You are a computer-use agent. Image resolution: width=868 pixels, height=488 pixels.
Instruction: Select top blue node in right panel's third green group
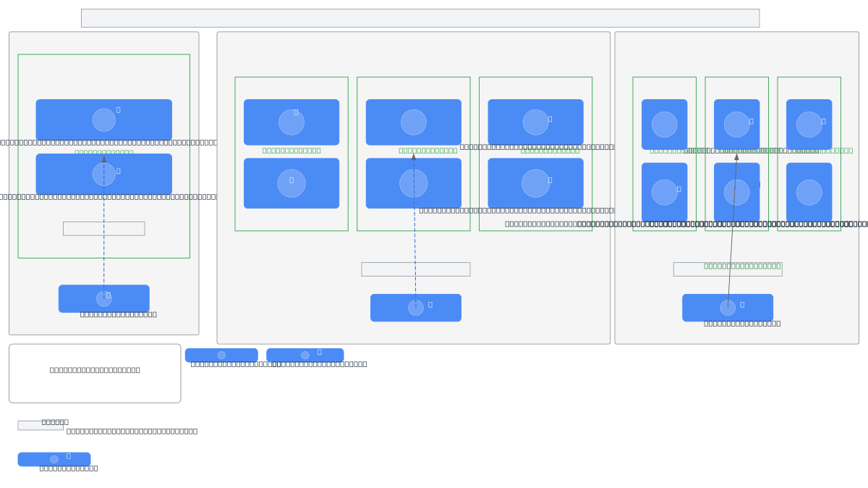pos(809,125)
